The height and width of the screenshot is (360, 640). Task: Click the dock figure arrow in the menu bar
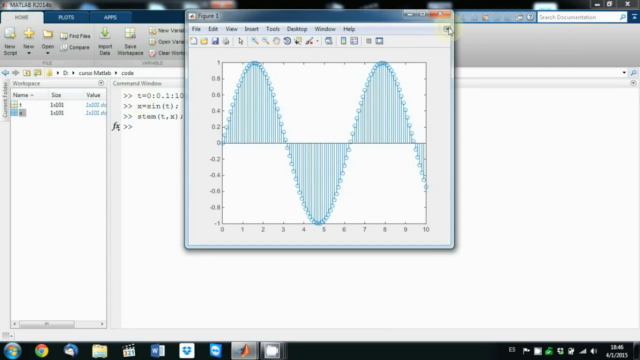(447, 29)
